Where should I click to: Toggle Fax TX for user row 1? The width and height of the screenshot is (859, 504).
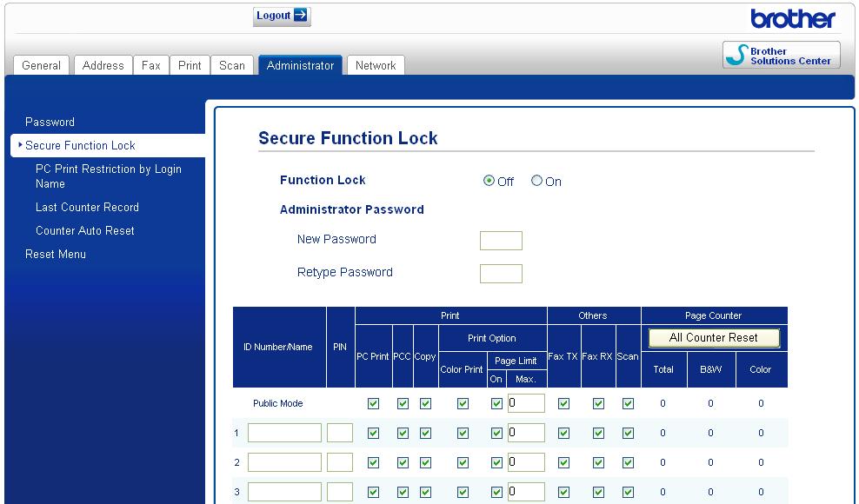coord(563,434)
